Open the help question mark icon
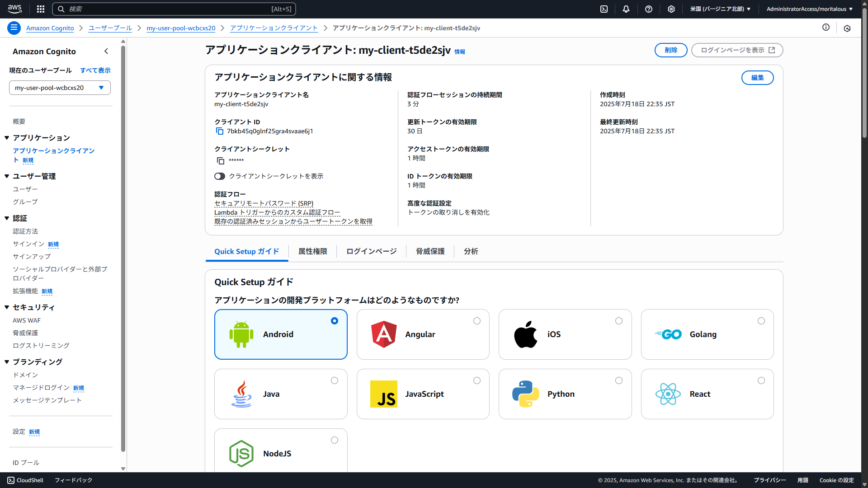The height and width of the screenshot is (488, 868). pyautogui.click(x=649, y=9)
